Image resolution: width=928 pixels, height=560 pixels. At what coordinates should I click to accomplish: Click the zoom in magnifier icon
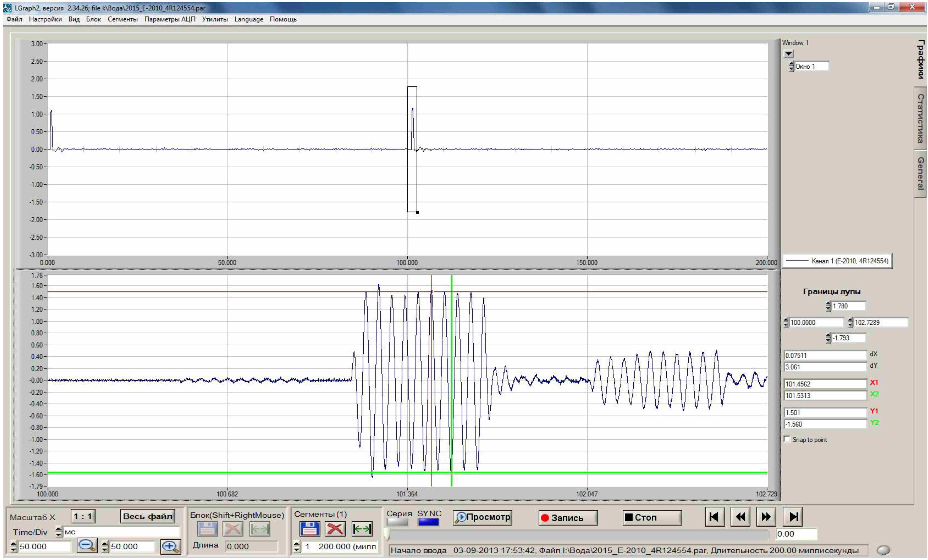171,546
